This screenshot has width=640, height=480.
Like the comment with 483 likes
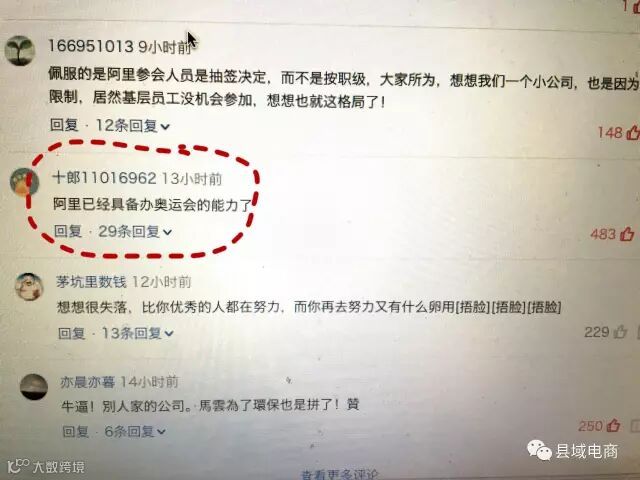point(627,234)
